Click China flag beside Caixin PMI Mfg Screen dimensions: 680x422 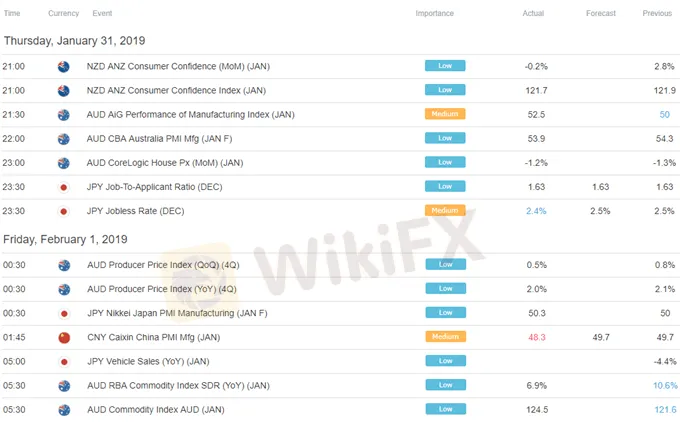click(63, 337)
